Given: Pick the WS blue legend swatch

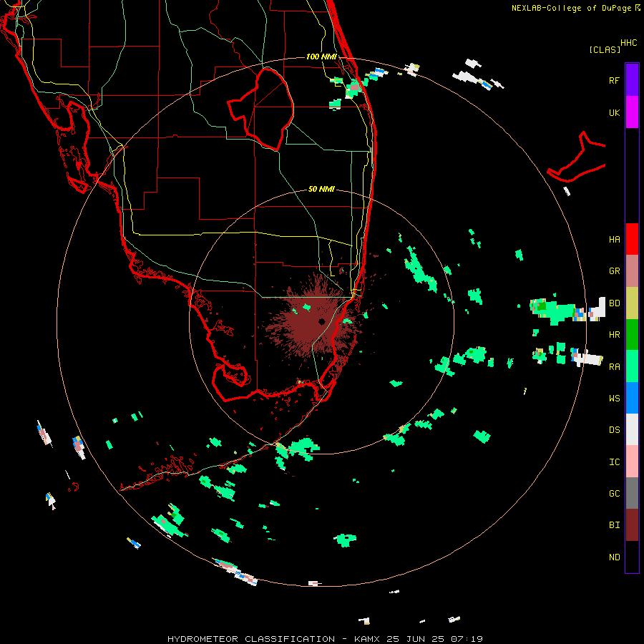Looking at the screenshot, I should click(632, 398).
